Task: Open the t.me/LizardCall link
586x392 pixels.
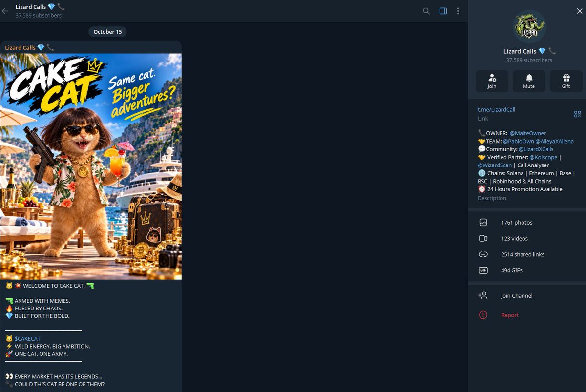Action: (x=496, y=109)
